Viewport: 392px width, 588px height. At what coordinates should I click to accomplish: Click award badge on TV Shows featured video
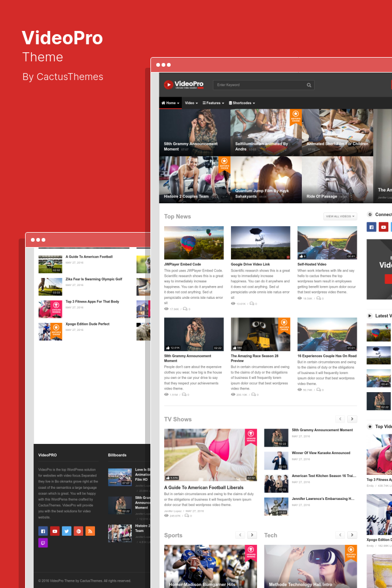[251, 436]
